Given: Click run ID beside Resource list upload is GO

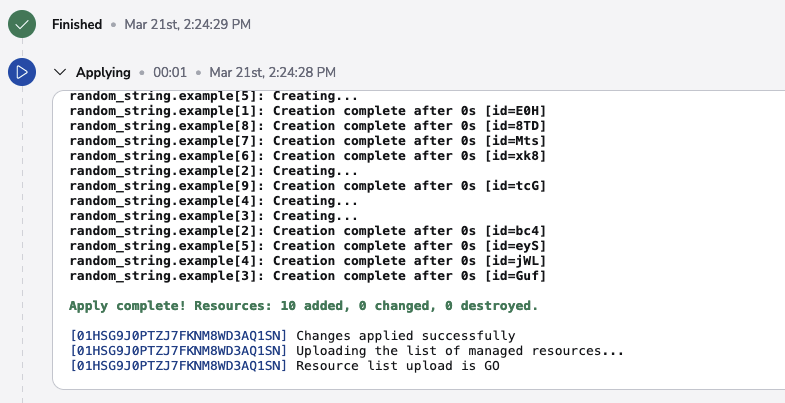Looking at the screenshot, I should click(178, 366).
